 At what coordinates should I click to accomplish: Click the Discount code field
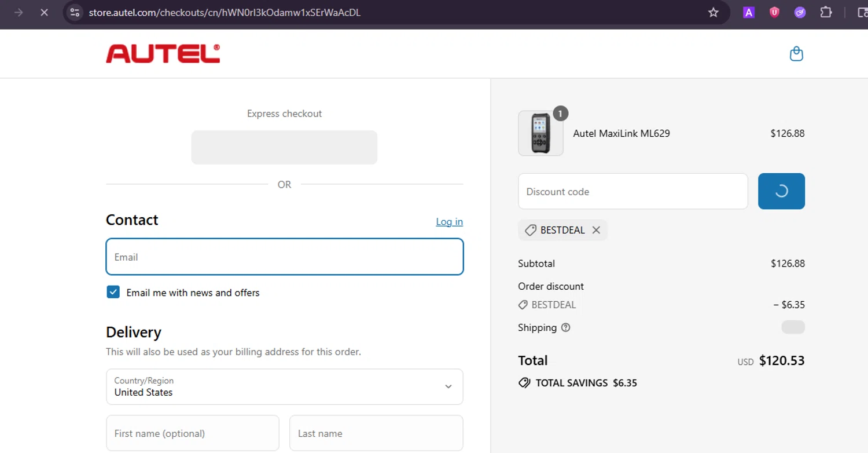pos(633,191)
